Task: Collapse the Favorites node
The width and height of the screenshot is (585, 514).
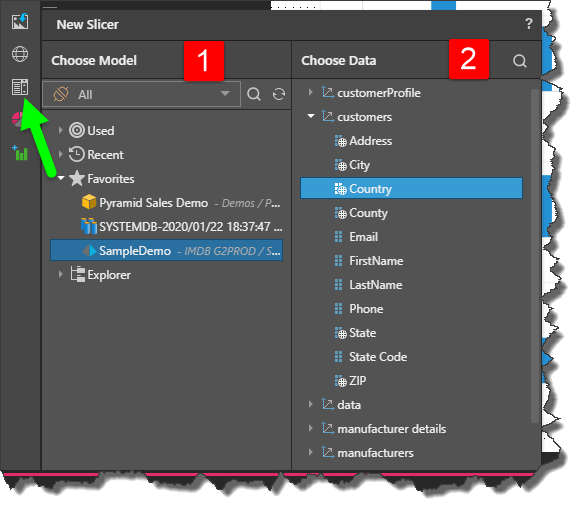Action: (x=61, y=178)
